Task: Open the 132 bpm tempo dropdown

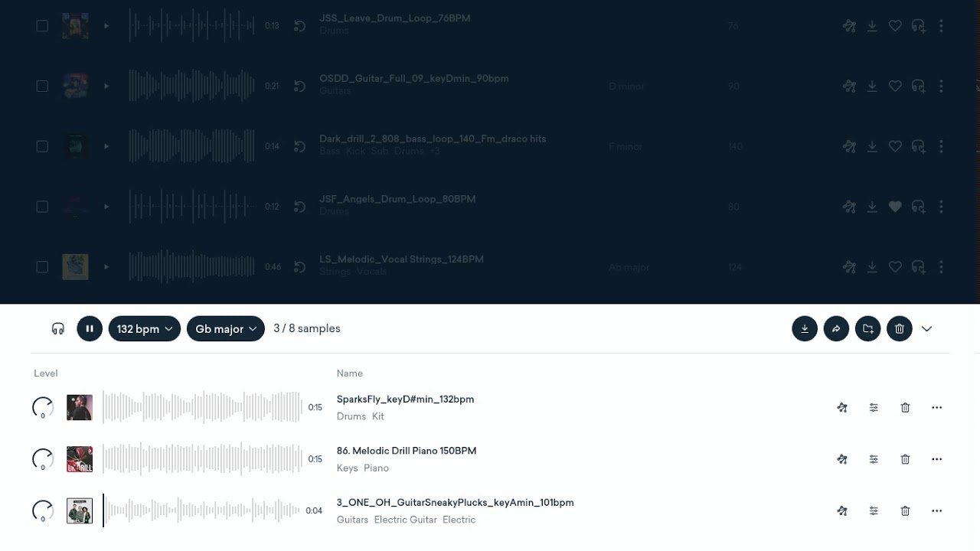Action: click(145, 329)
